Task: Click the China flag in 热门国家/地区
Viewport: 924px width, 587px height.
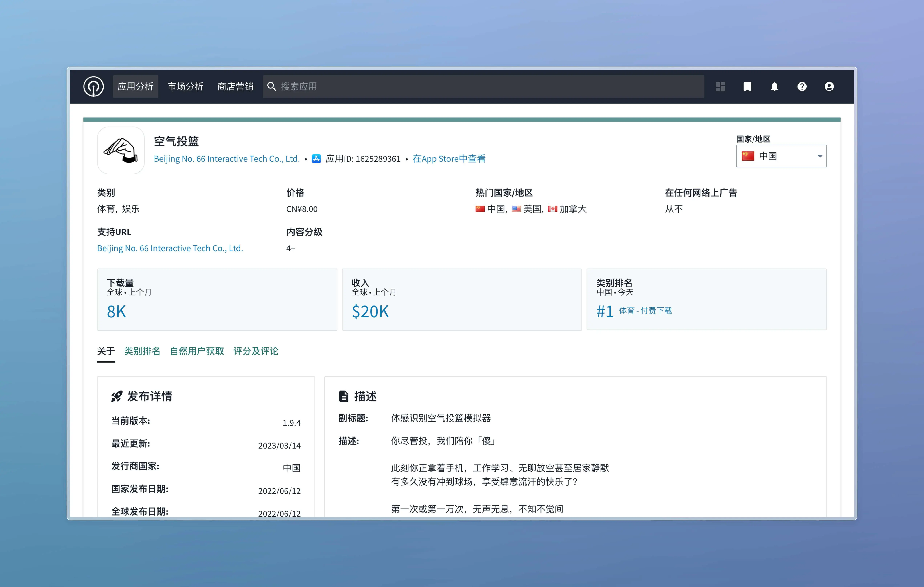Action: point(480,209)
